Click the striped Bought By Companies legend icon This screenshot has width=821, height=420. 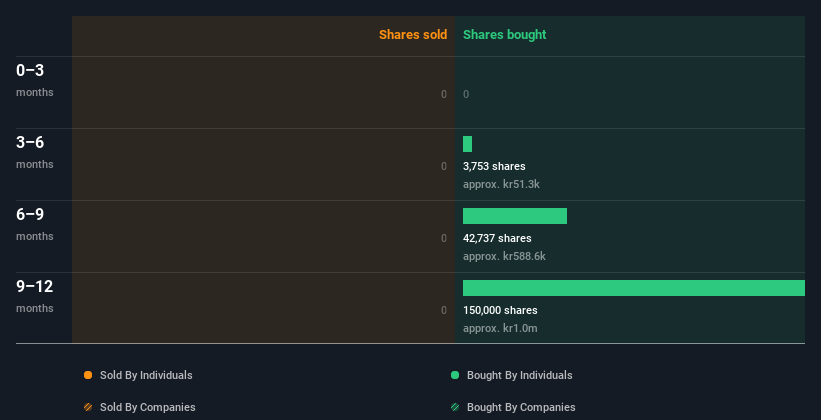(x=455, y=407)
